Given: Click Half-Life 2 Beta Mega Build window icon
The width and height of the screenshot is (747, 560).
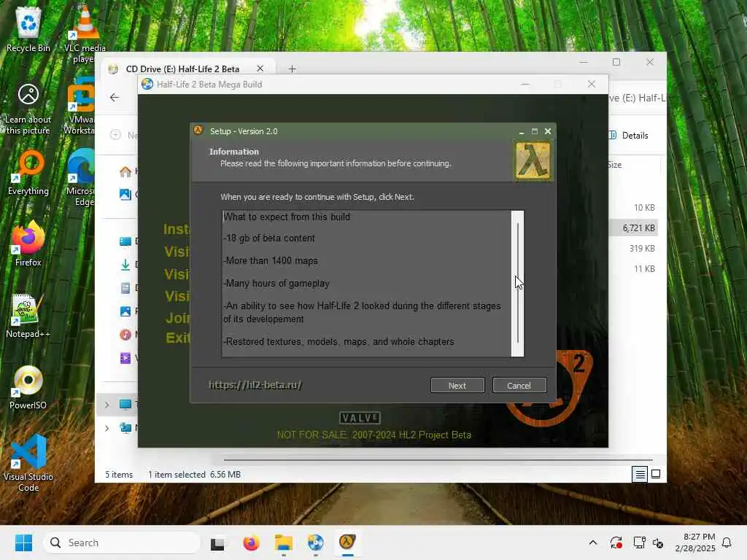Looking at the screenshot, I should tap(147, 85).
